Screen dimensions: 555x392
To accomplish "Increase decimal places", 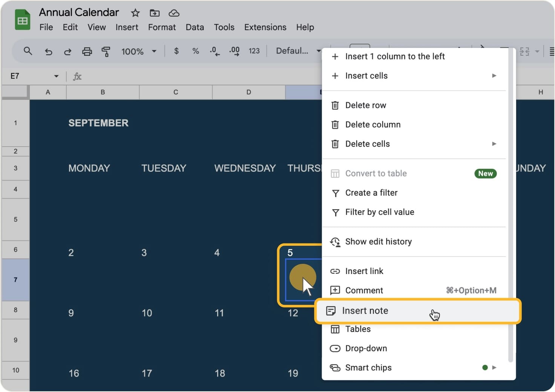I will 234,51.
